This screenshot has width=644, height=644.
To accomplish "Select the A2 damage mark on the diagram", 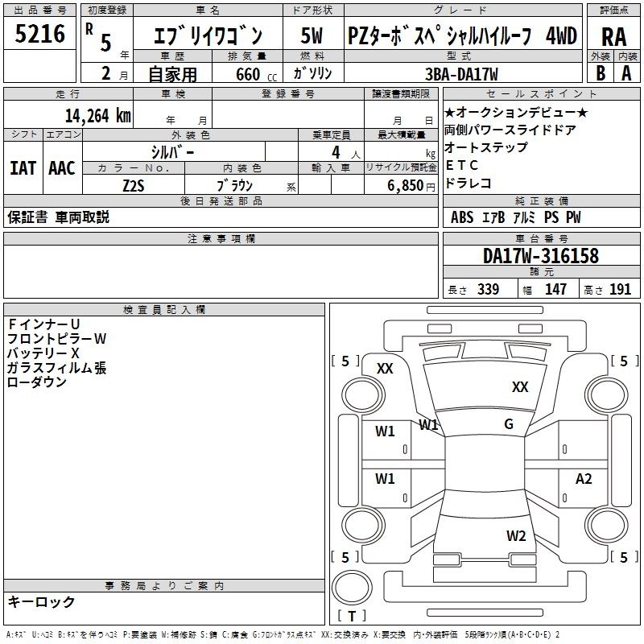I will coord(584,479).
